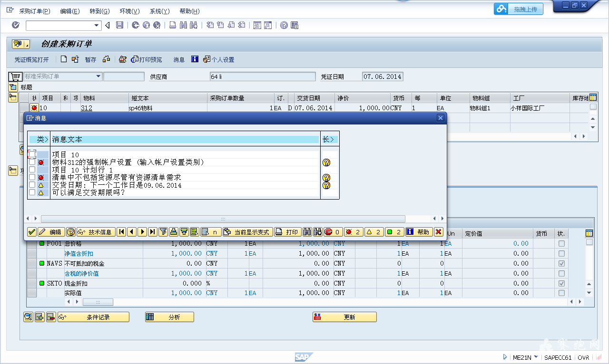
Task: Click the 拖拽上传 cloud upload button
Action: (x=518, y=9)
